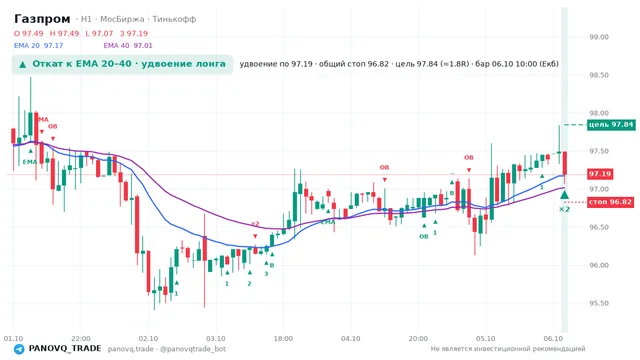Click the EMA 20 97.17 legend
The image size is (640, 360).
(38, 45)
